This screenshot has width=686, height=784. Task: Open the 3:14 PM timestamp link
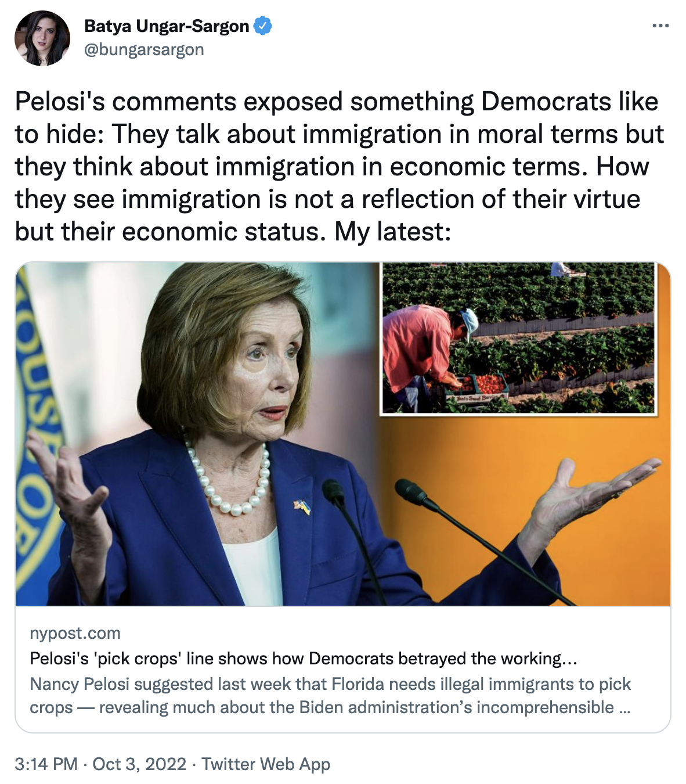46,764
